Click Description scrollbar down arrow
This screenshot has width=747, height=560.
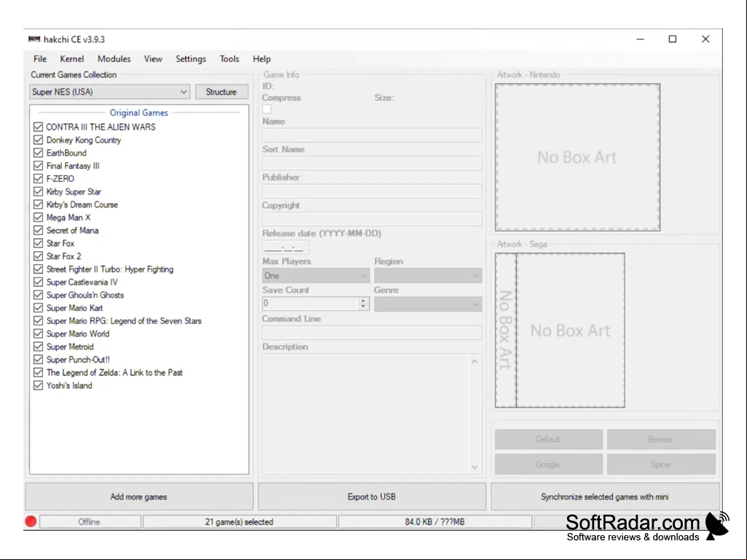474,467
